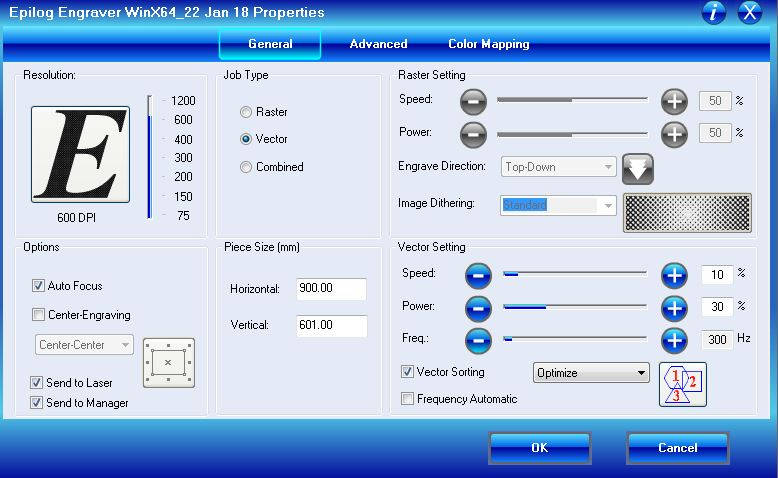The width and height of the screenshot is (778, 478).
Task: Click the 150 resolution label
Action: click(x=183, y=197)
